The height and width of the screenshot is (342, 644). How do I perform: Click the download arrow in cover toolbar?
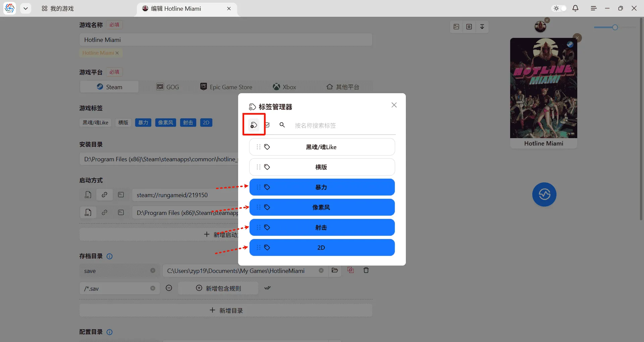[x=482, y=27]
